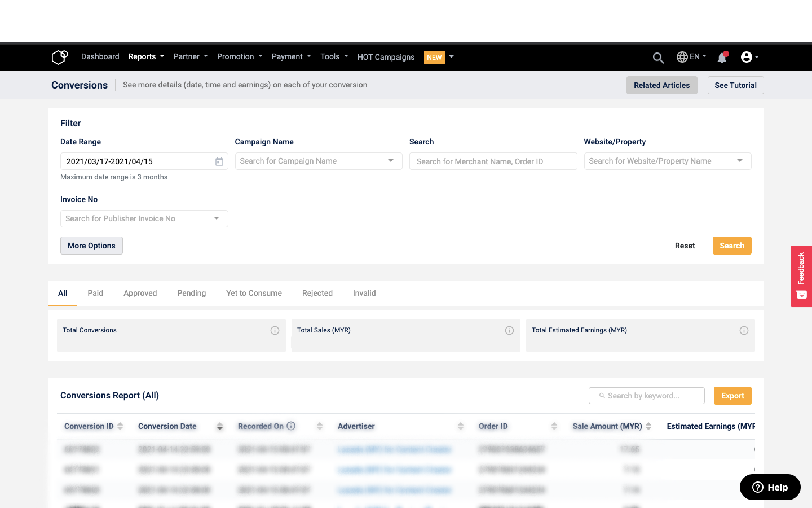The image size is (812, 508).
Task: Open the globe language selector icon
Action: tap(682, 57)
